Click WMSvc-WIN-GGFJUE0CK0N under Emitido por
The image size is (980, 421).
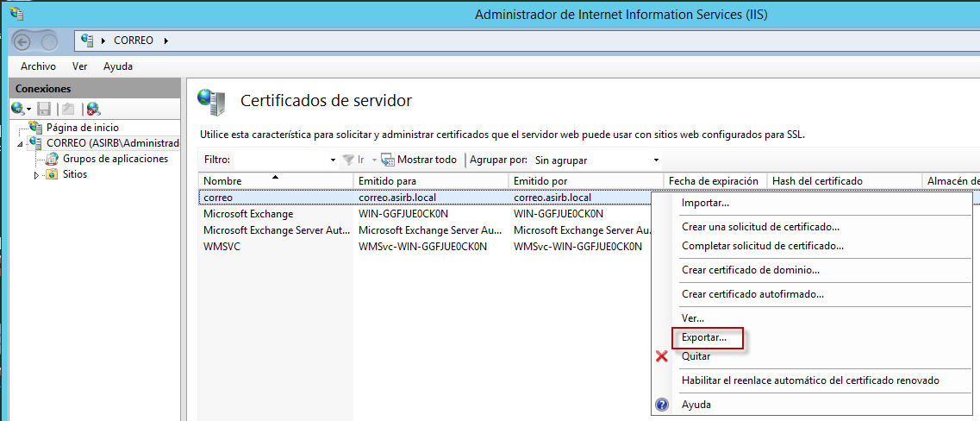point(577,247)
